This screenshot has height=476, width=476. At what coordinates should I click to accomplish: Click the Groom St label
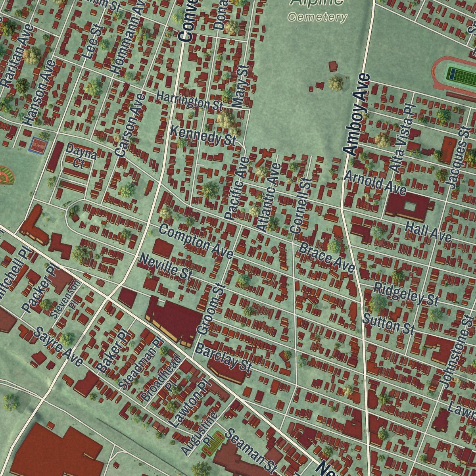[x=211, y=309]
